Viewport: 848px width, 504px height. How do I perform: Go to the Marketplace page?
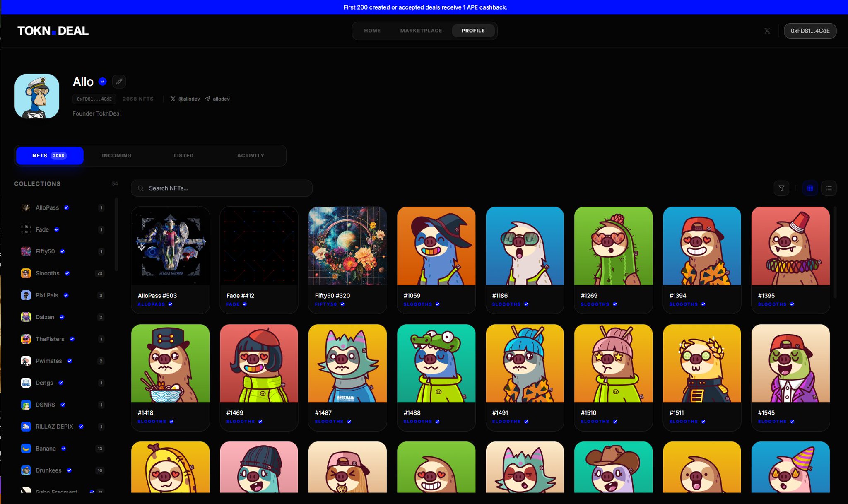point(421,31)
